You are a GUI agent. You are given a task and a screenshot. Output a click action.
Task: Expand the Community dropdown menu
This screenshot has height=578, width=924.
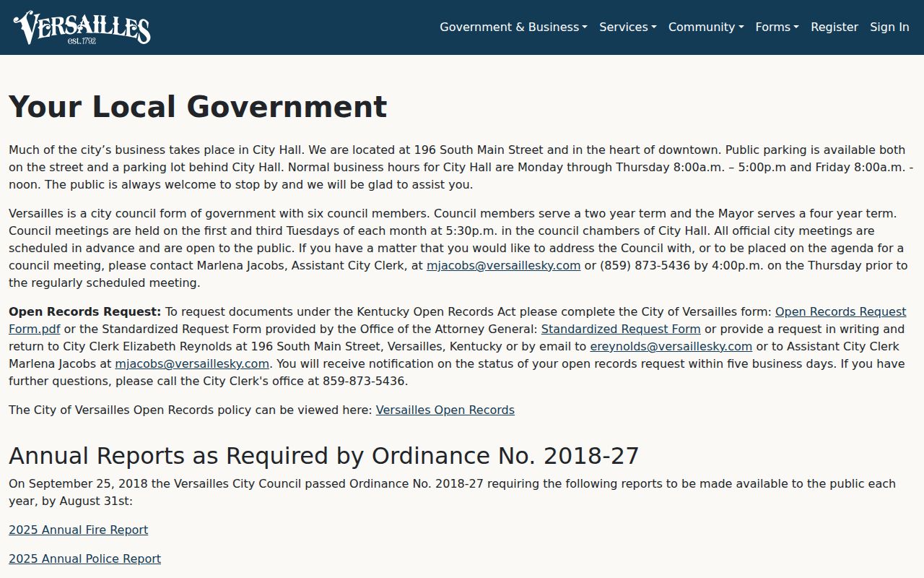coord(706,27)
